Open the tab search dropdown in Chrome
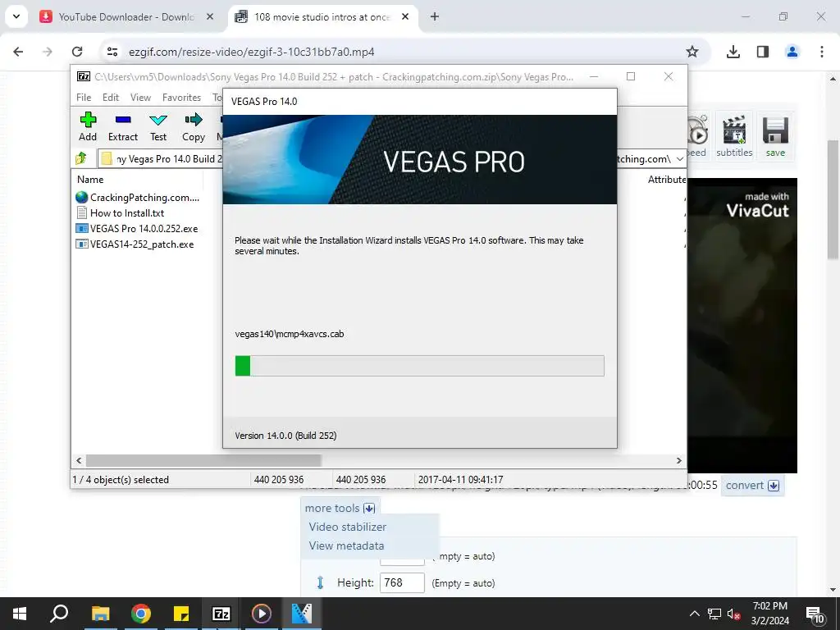 [16, 16]
